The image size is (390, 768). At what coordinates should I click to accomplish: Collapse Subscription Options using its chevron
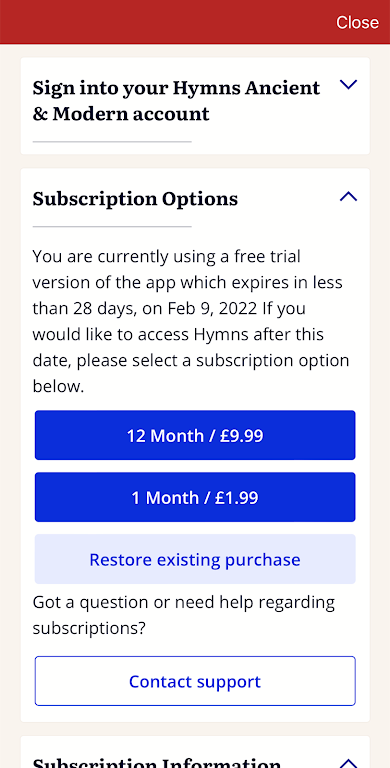(348, 197)
